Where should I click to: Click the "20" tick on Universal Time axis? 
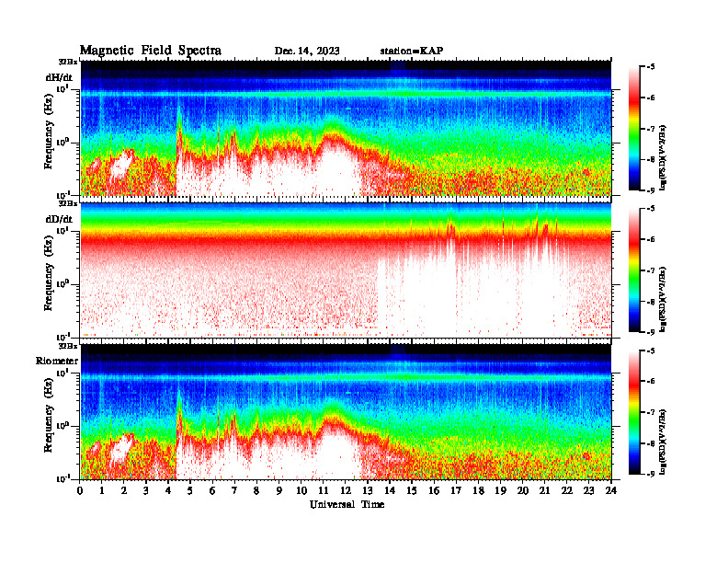(522, 491)
